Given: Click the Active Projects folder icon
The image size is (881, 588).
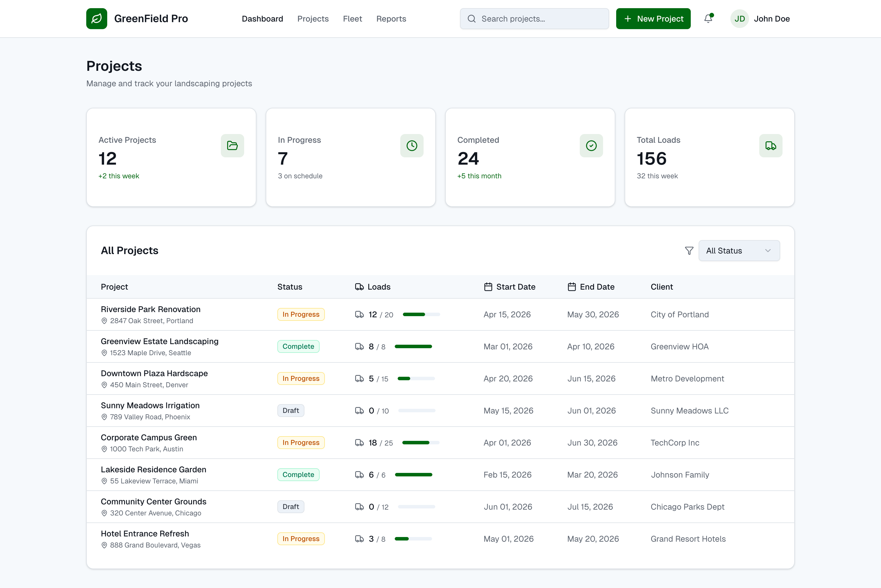Looking at the screenshot, I should point(232,145).
